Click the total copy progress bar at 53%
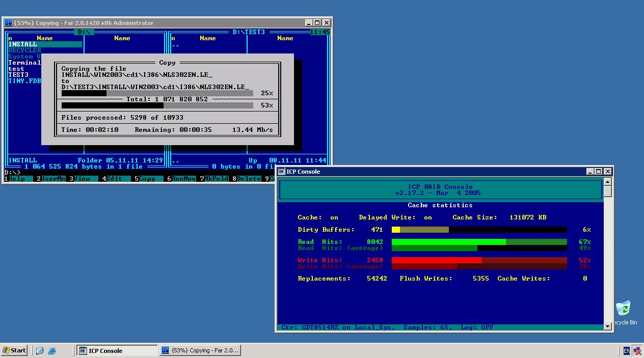This screenshot has height=358, width=644. tap(157, 105)
